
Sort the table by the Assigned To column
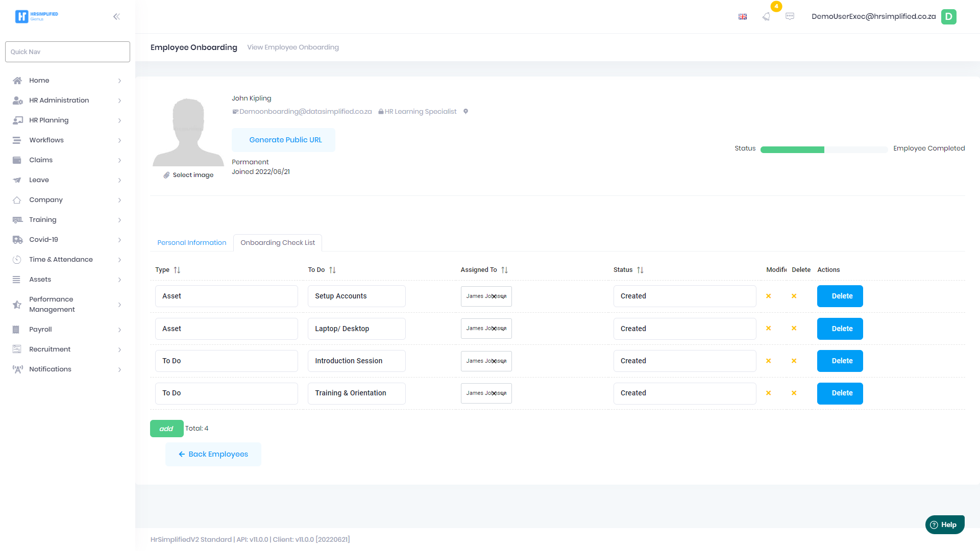tap(504, 270)
